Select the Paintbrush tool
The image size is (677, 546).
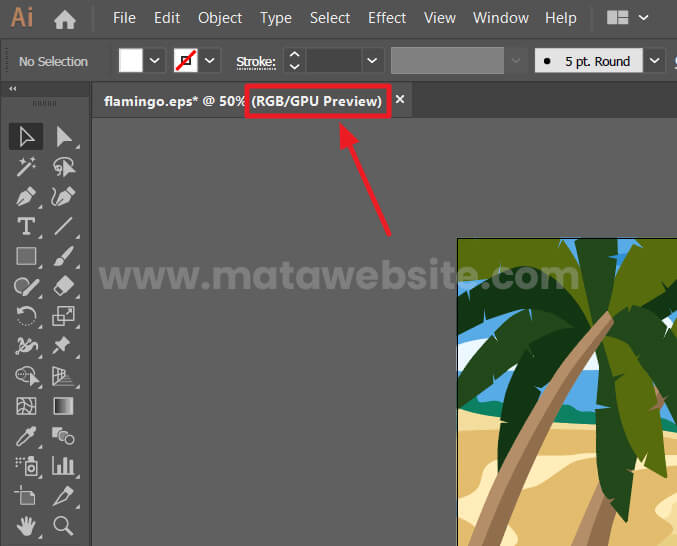tap(63, 257)
